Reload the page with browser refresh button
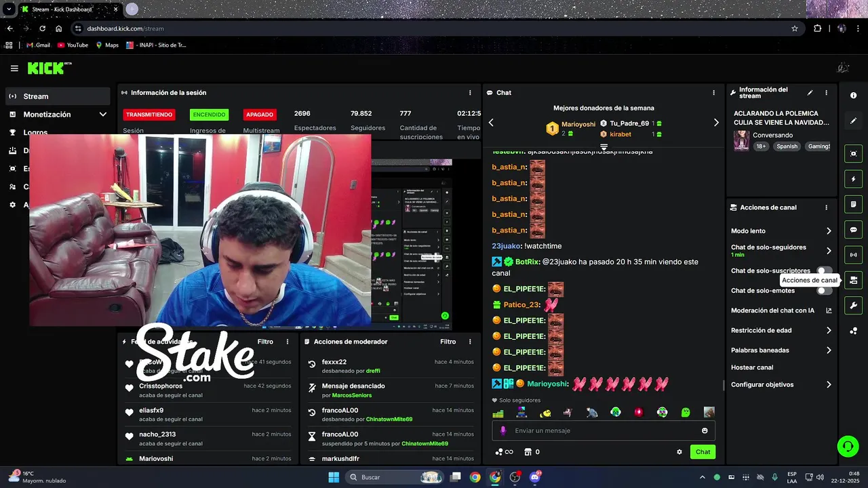The width and height of the screenshot is (868, 488). click(42, 28)
